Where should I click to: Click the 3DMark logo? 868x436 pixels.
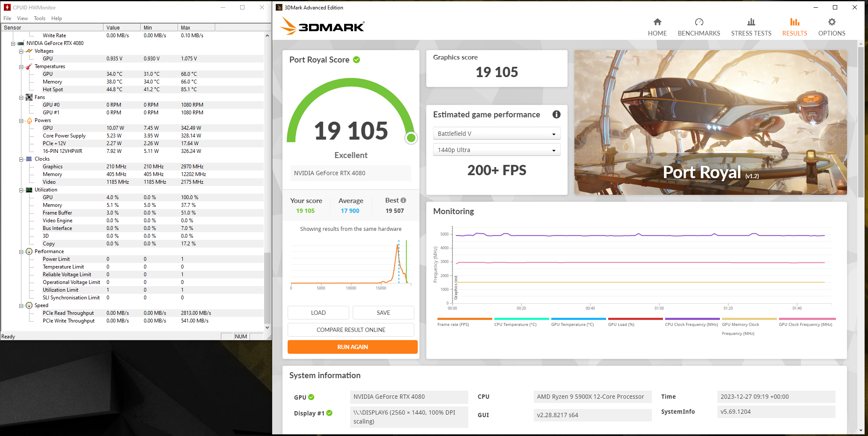tap(322, 26)
